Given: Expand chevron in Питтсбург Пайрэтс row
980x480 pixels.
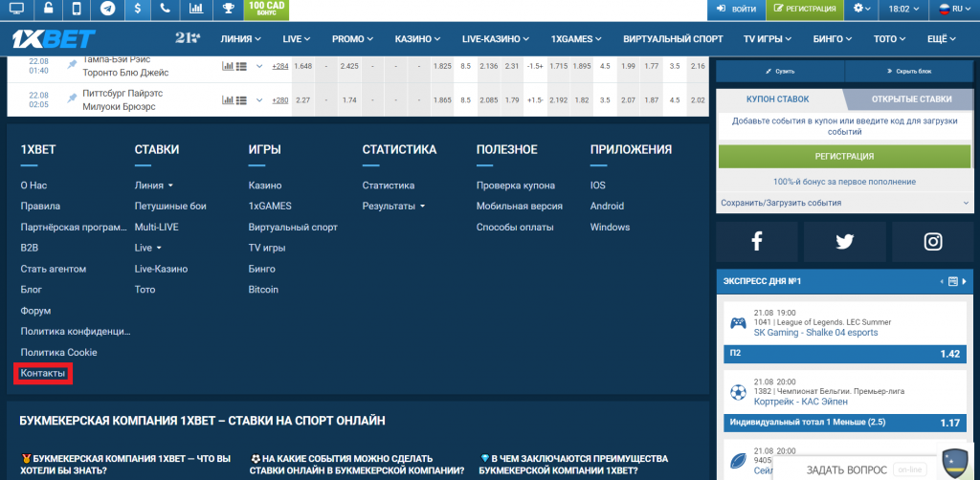Looking at the screenshot, I should tap(259, 99).
